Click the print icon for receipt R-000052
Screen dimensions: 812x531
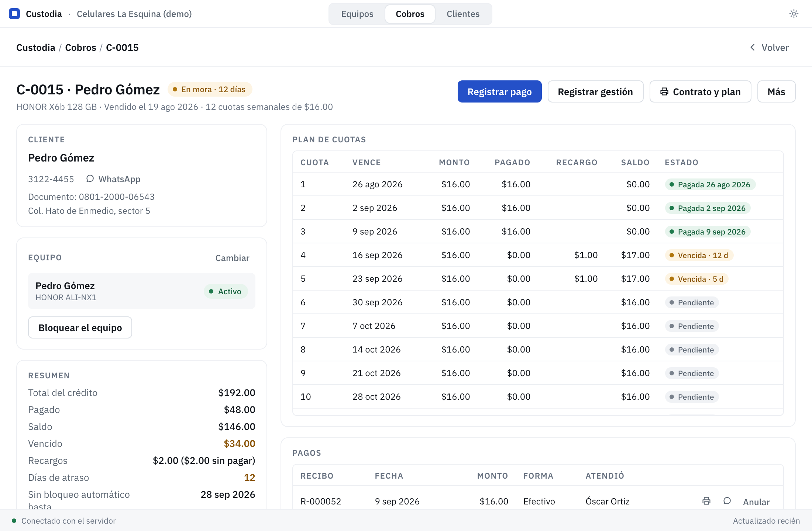(706, 501)
